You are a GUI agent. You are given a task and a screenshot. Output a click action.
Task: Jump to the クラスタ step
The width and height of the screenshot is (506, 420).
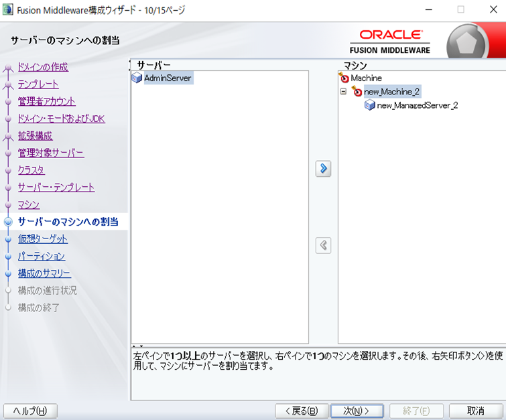pyautogui.click(x=31, y=170)
